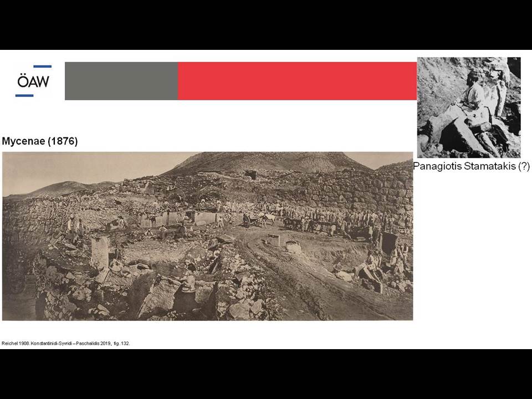Open the portrait photo of seated man
The height and width of the screenshot is (399, 532).
[469, 107]
